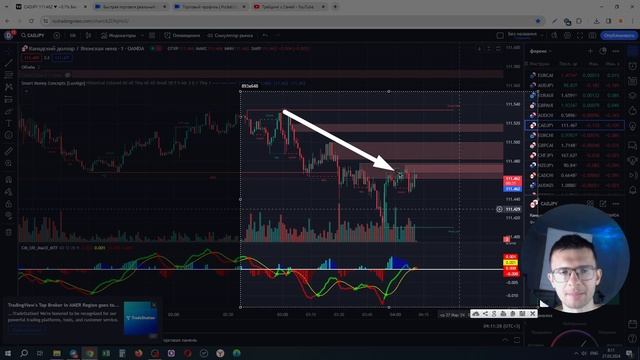Toggle lock all drawings
Image resolution: width=640 pixels, height=360 pixels.
coord(9,204)
